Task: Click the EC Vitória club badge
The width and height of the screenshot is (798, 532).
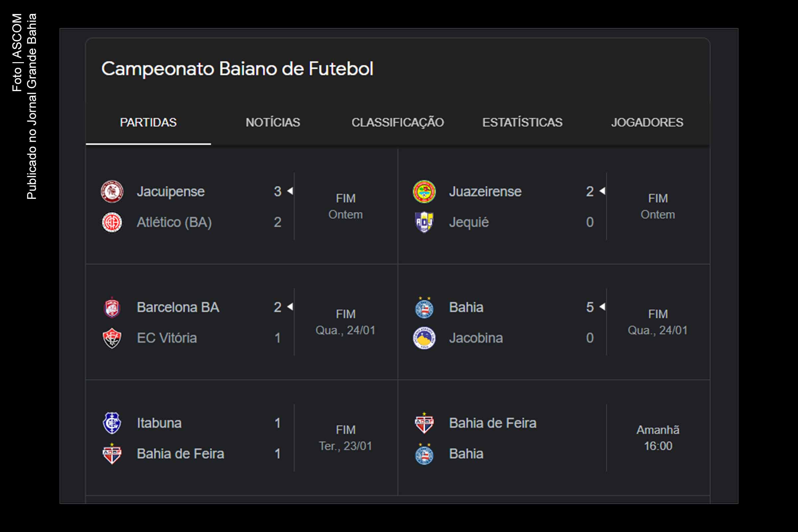Action: click(112, 338)
